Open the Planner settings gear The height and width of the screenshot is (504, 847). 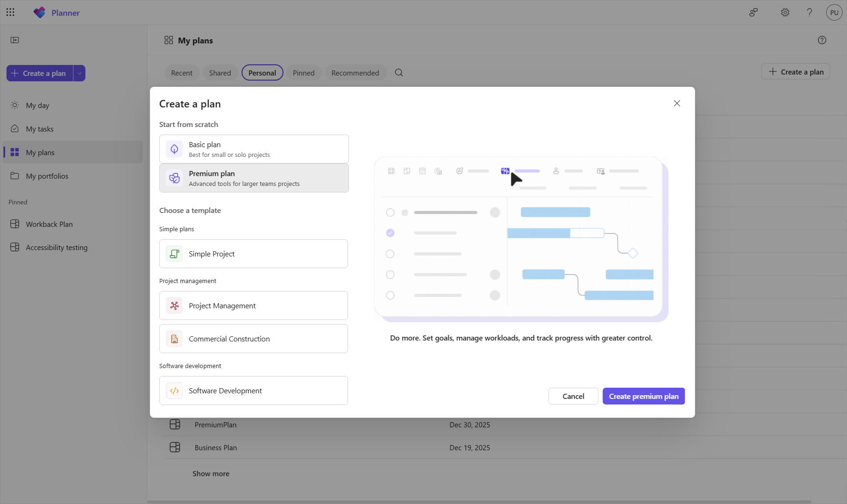(x=785, y=13)
